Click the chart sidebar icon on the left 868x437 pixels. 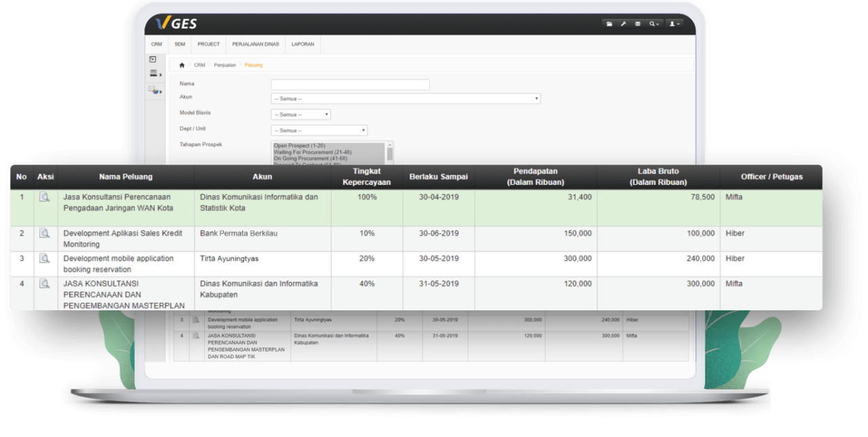154,90
